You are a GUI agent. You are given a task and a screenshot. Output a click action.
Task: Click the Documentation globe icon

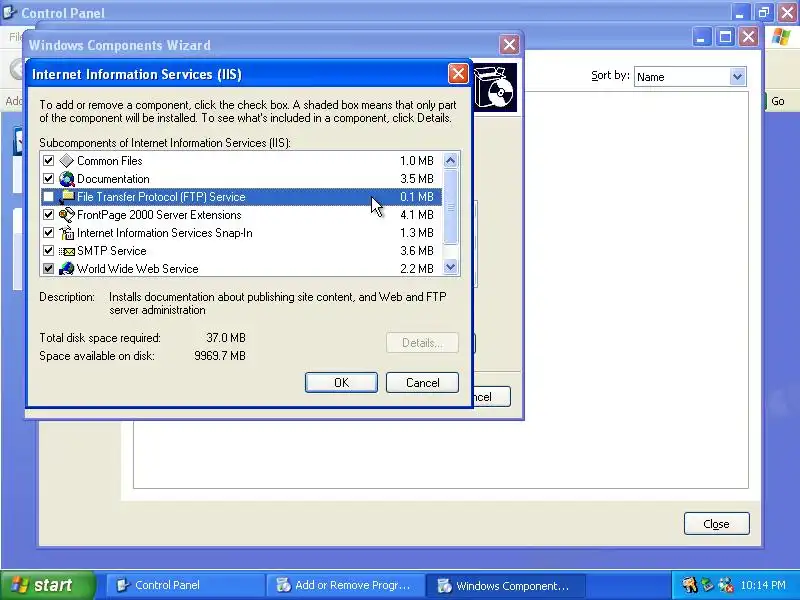click(x=66, y=179)
